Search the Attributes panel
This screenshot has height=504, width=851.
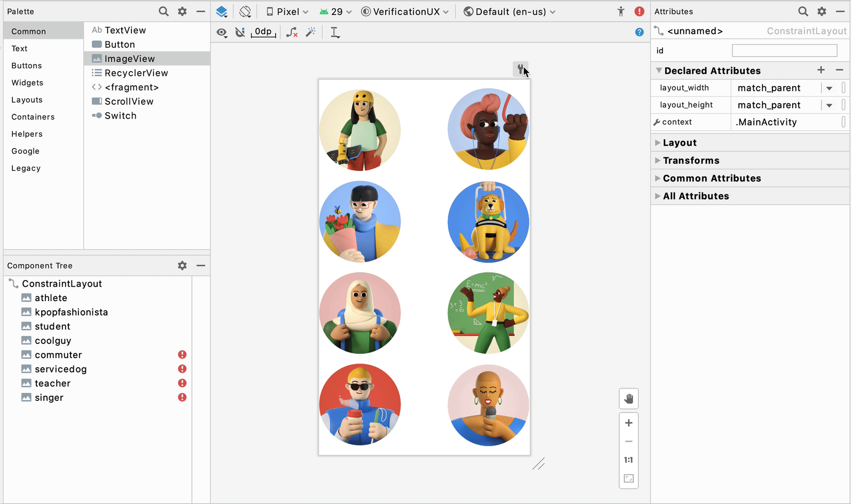click(803, 11)
